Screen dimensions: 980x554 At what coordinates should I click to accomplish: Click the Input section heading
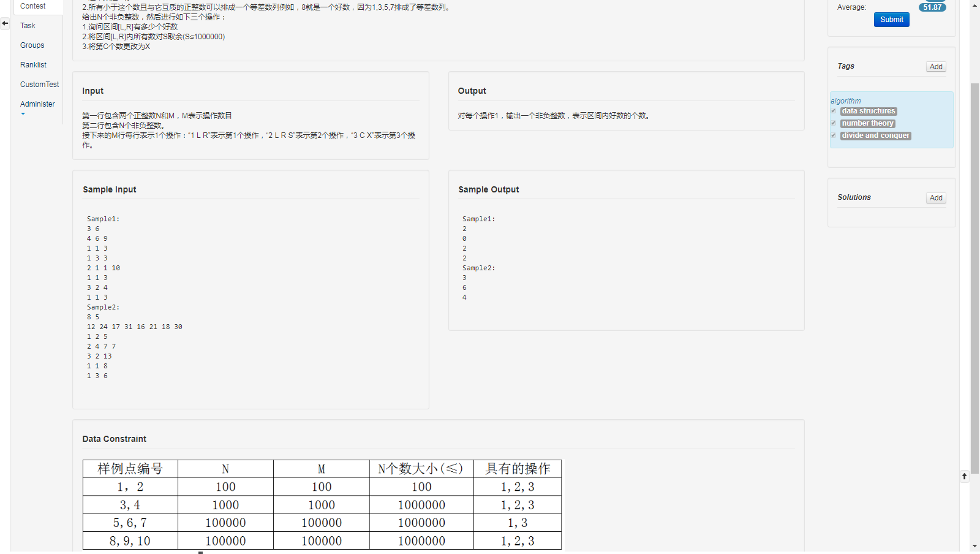[x=93, y=91]
